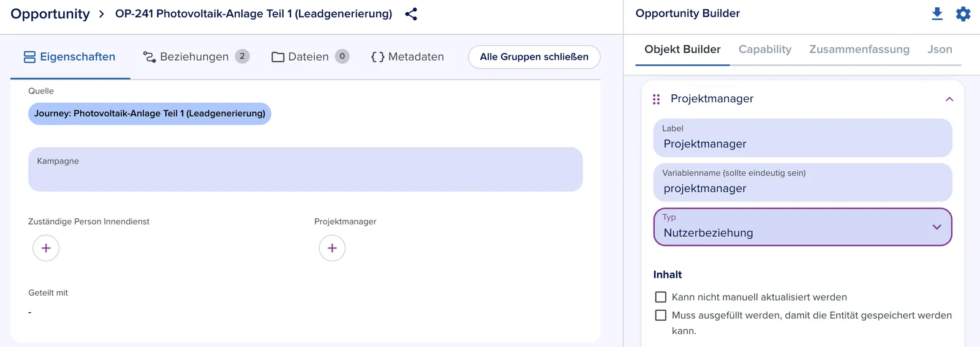Click the Alle Gruppen schließen button
Image resolution: width=980 pixels, height=347 pixels.
click(534, 57)
